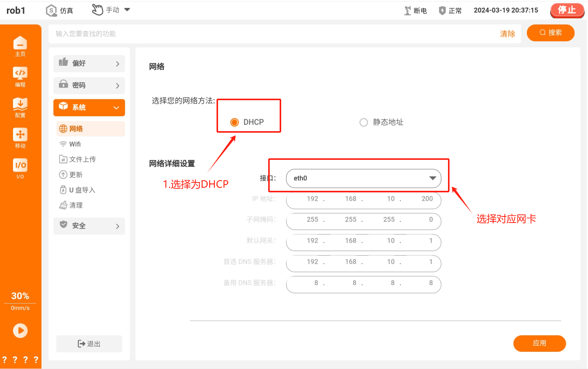Screen dimensions: 588x369
Task: Click the 应用 apply button
Action: [x=539, y=343]
